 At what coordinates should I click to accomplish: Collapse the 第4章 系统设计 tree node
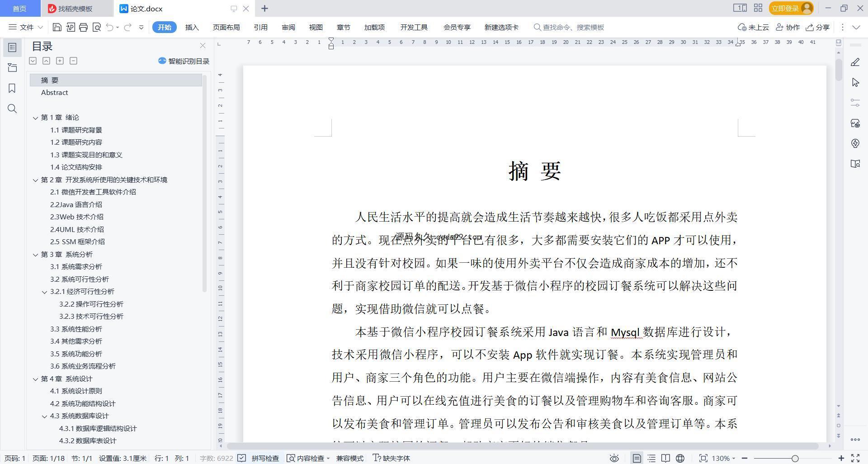[35, 379]
